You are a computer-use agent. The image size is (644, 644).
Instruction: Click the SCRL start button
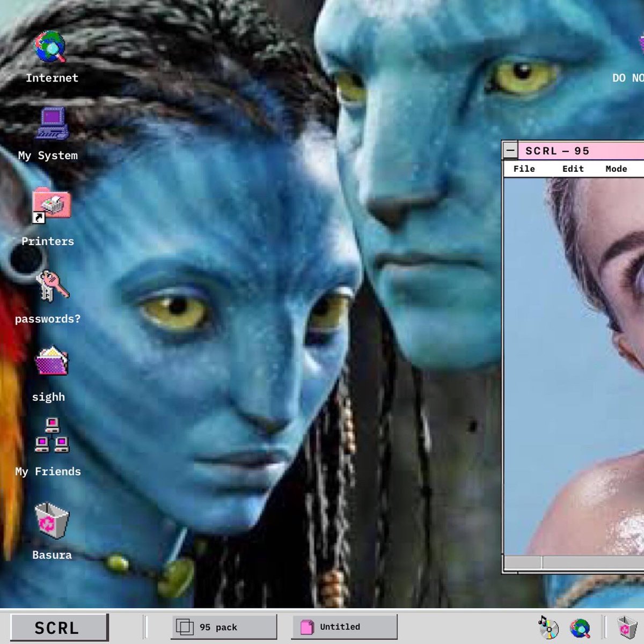[59, 627]
